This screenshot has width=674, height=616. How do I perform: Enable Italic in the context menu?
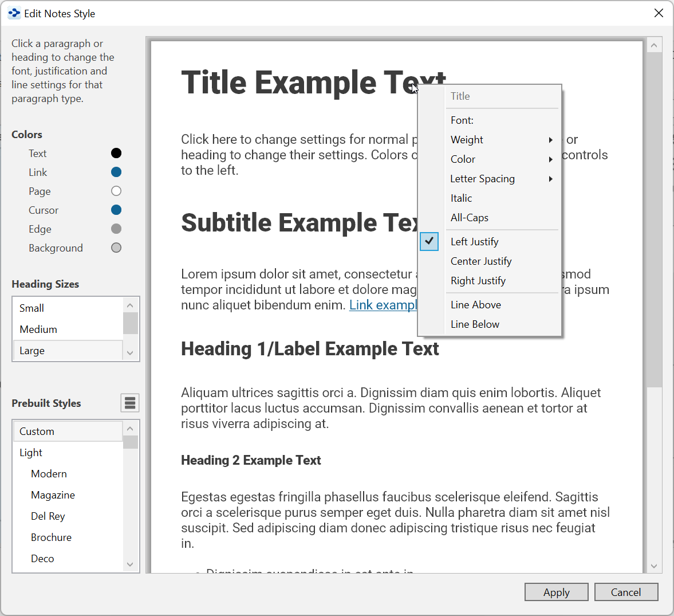tap(462, 198)
